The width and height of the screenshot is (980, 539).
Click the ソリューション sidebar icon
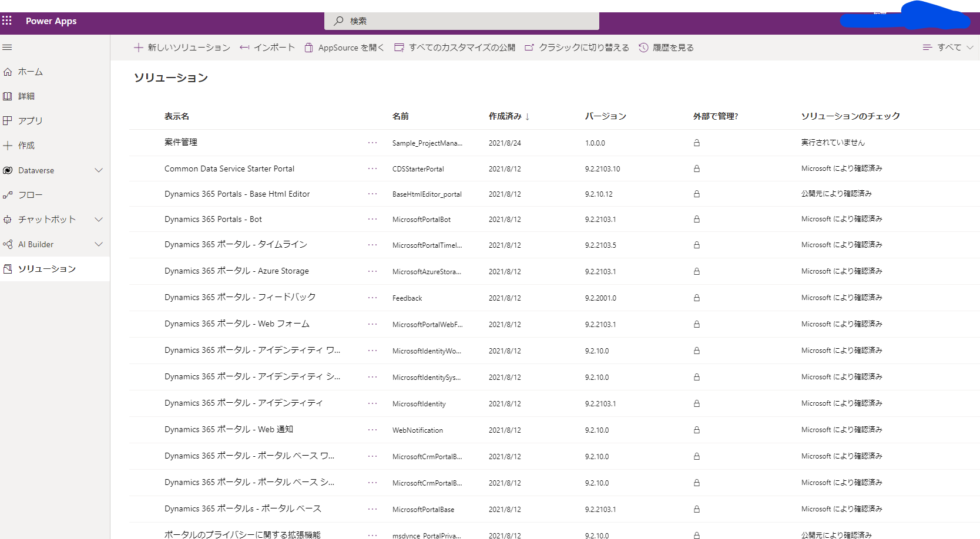coord(8,269)
